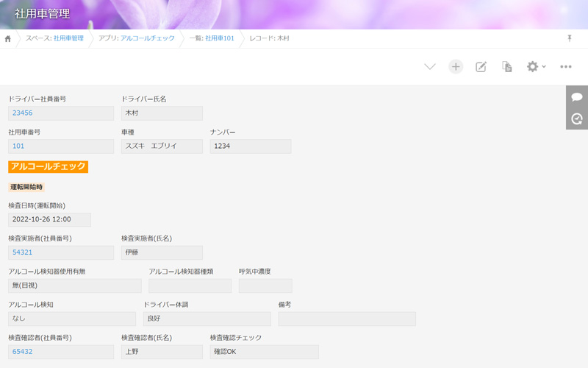The width and height of the screenshot is (588, 368).
Task: Open confirmer employee number 65432 link
Action: (23, 352)
